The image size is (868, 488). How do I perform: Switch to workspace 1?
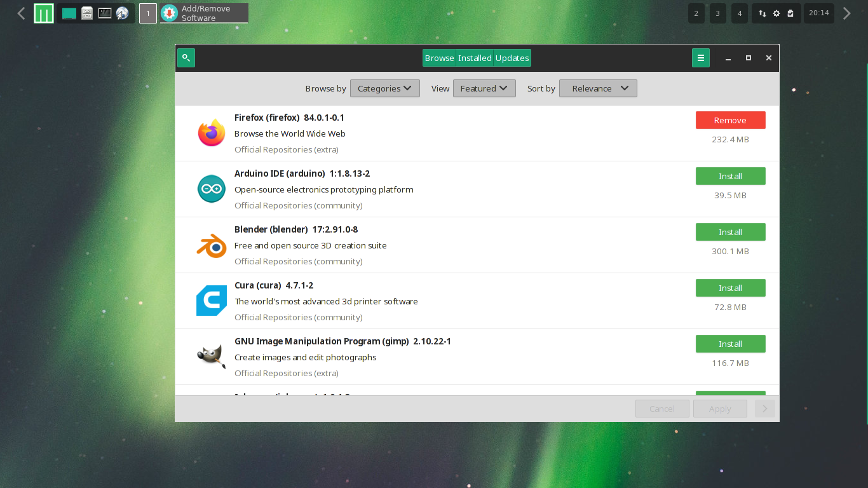[x=148, y=13]
